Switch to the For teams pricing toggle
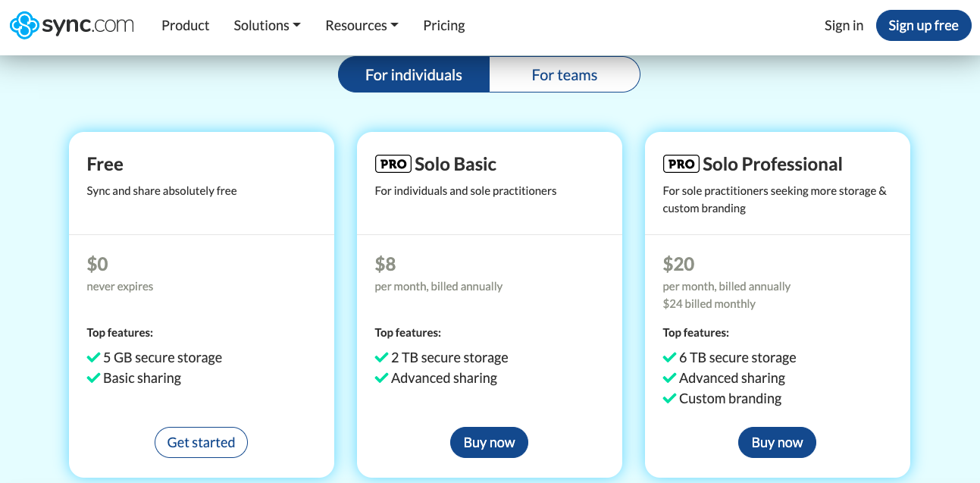The width and height of the screenshot is (980, 483). pos(564,75)
